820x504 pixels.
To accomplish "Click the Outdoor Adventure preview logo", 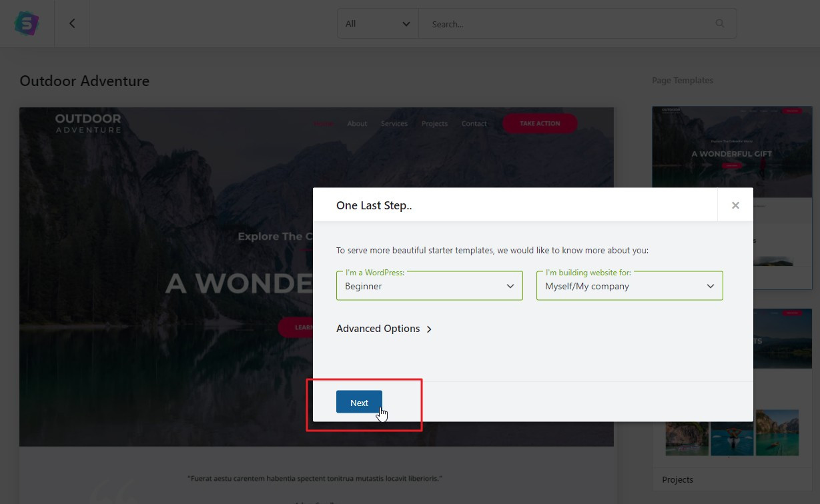I will coord(88,123).
